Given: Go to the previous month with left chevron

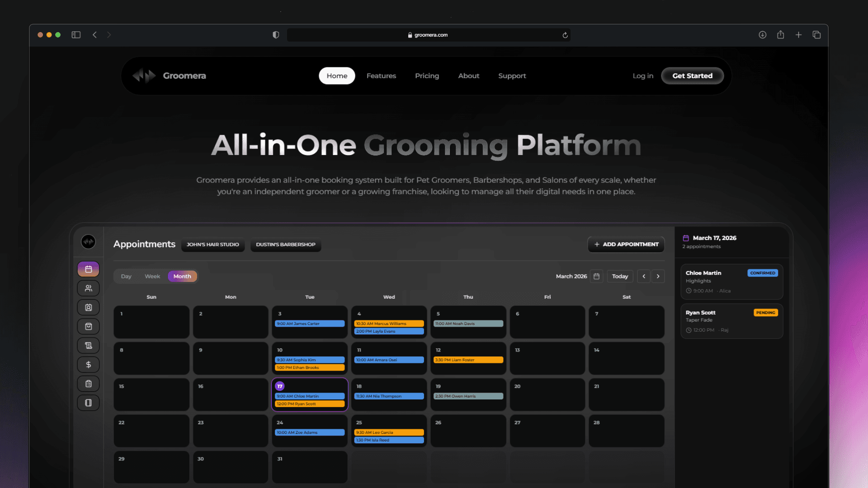Looking at the screenshot, I should [x=644, y=276].
